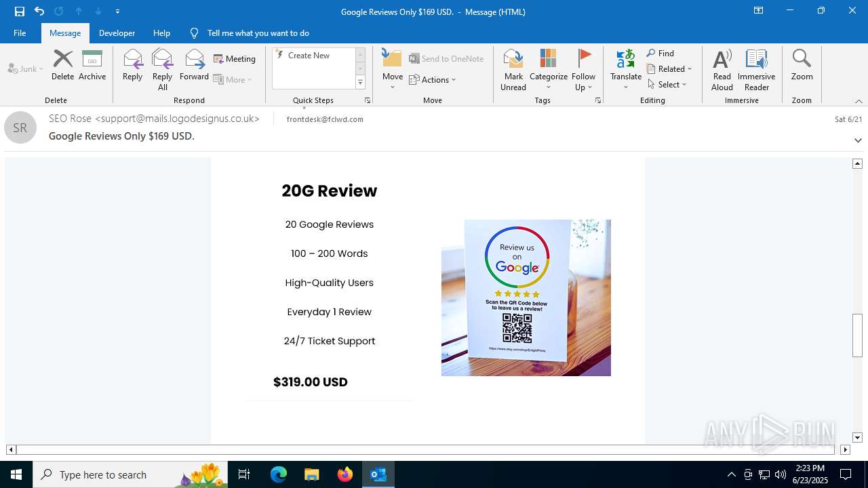The image size is (868, 488).
Task: Open File Explorer from the taskbar
Action: (312, 474)
